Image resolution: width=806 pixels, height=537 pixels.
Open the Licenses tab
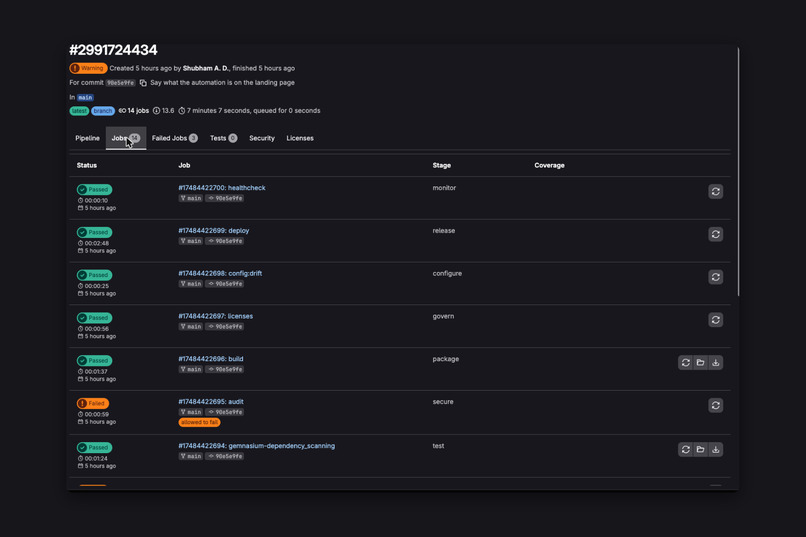(x=300, y=138)
